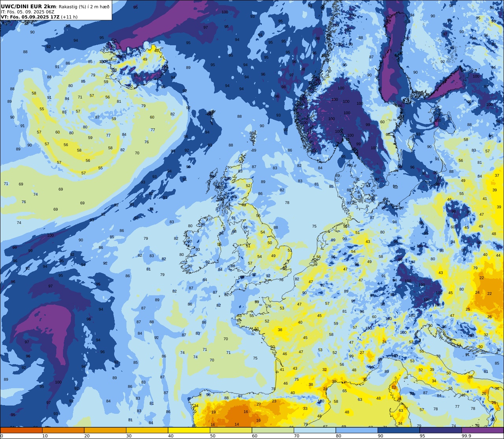Screen dimensions: 504x439
Task: Click the humidity value '19' over Spain
Action: pyautogui.click(x=213, y=412)
